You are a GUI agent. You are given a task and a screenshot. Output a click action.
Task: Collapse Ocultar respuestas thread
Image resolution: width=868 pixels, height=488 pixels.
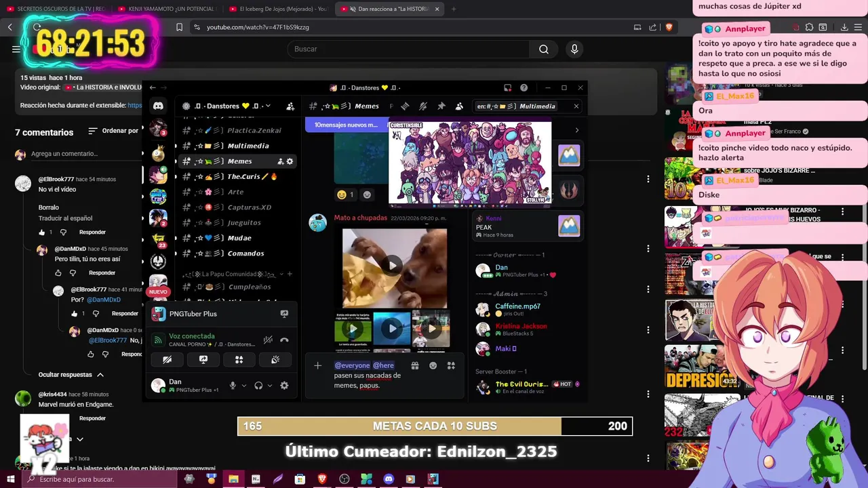(71, 375)
